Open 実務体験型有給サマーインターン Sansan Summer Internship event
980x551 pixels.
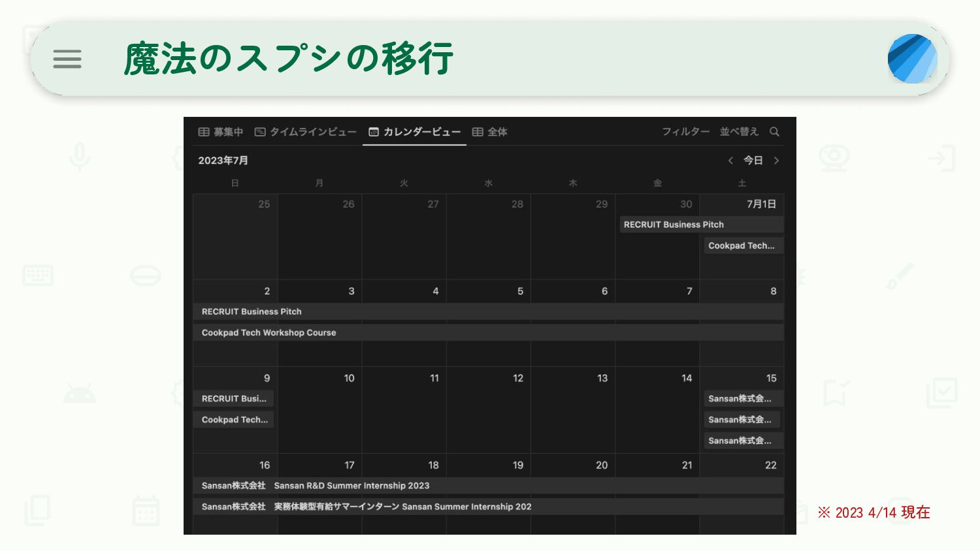click(488, 507)
